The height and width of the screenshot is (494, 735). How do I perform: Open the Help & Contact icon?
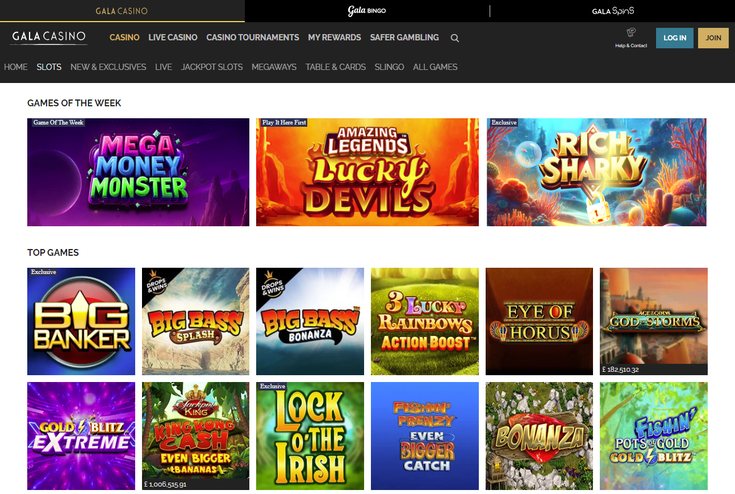[x=631, y=37]
